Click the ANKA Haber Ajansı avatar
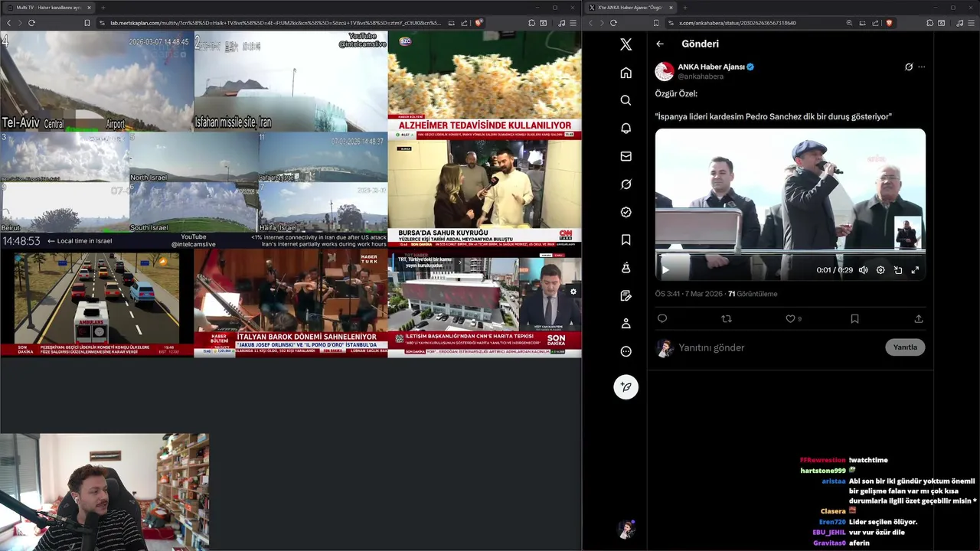This screenshot has height=551, width=980. (664, 71)
